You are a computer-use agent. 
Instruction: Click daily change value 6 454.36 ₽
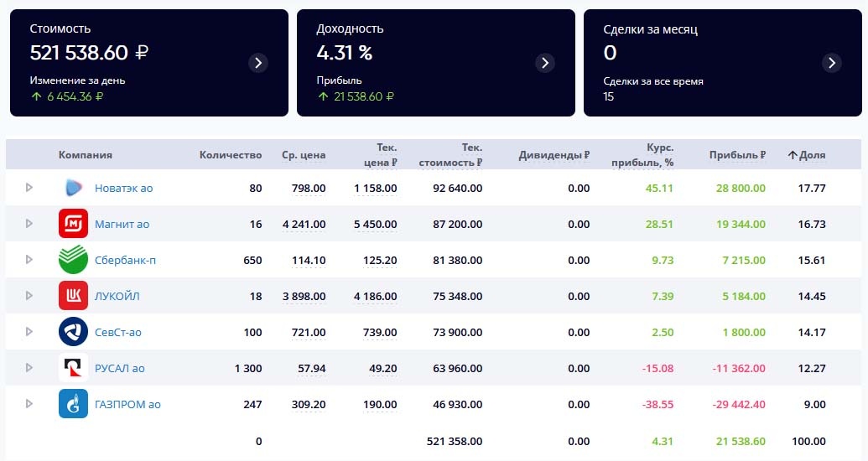pos(75,96)
